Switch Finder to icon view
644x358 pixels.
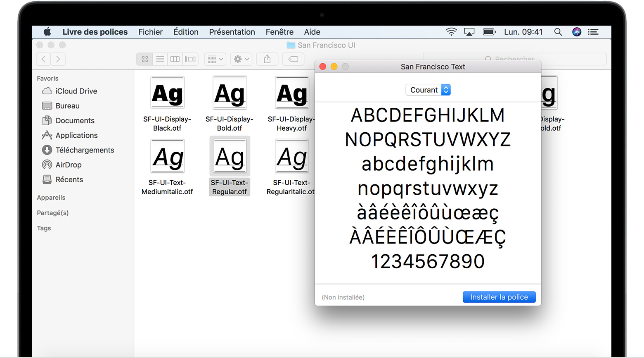pyautogui.click(x=145, y=59)
